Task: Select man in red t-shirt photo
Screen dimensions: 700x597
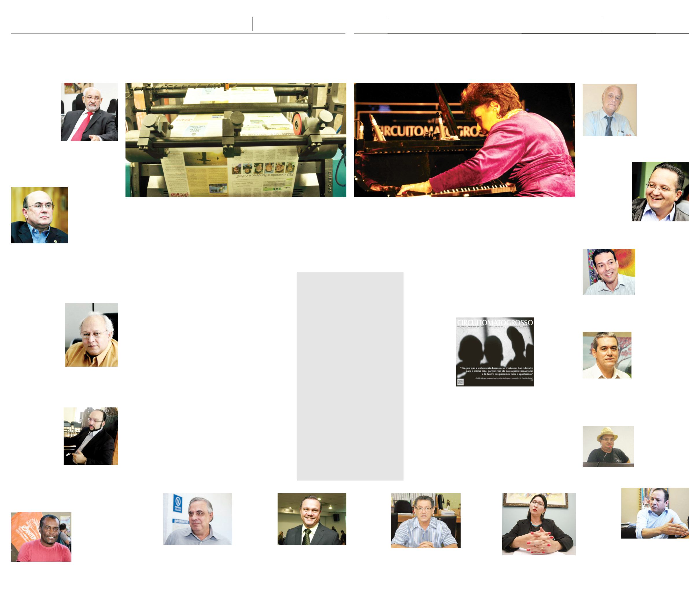Action: pyautogui.click(x=41, y=537)
